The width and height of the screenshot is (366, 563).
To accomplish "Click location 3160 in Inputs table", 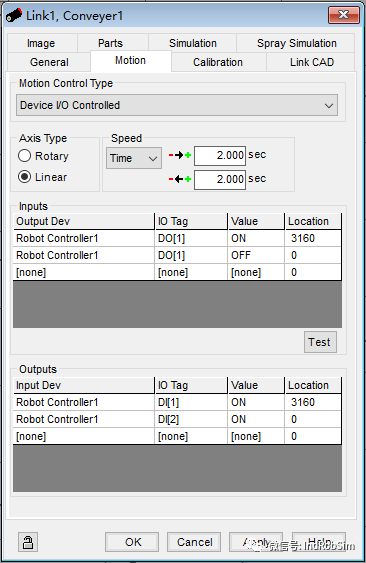I will coord(313,238).
